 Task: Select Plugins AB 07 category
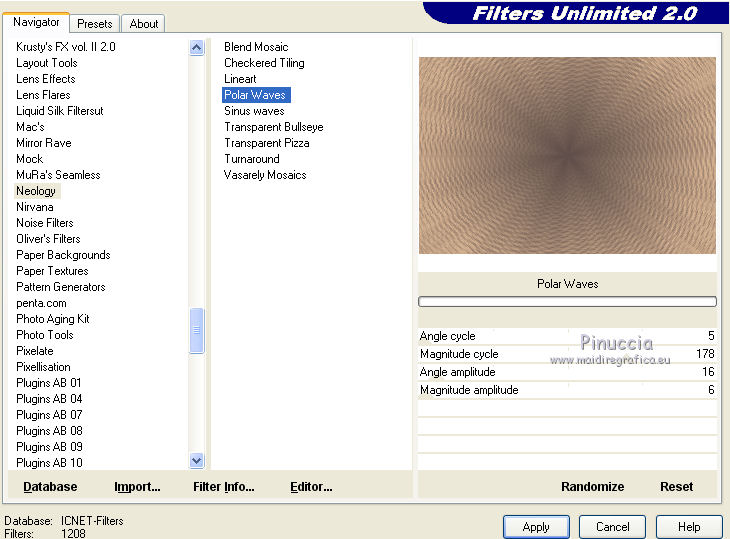click(x=49, y=415)
